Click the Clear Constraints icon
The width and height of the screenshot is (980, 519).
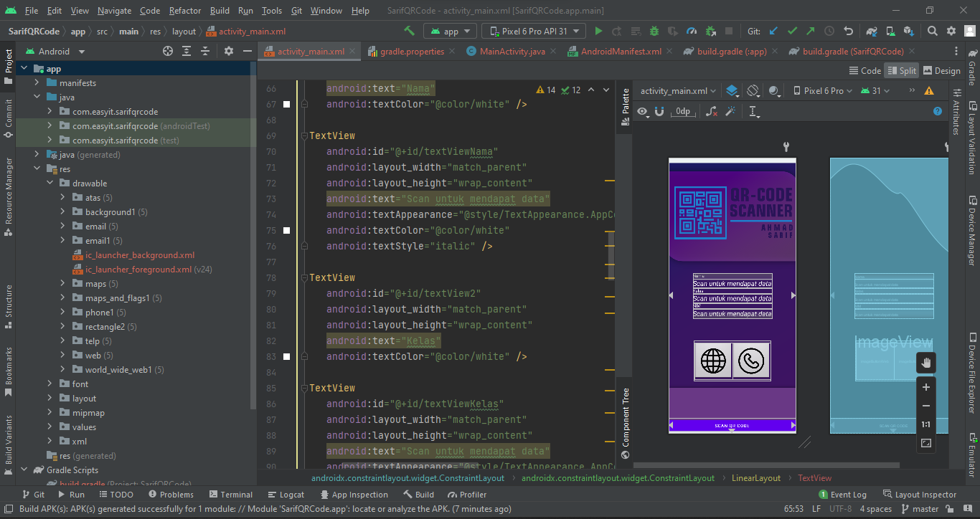711,112
